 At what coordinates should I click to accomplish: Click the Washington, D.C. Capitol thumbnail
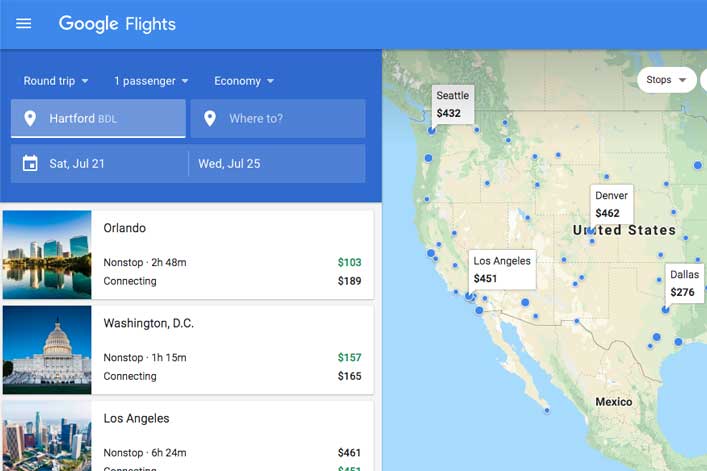(x=47, y=350)
